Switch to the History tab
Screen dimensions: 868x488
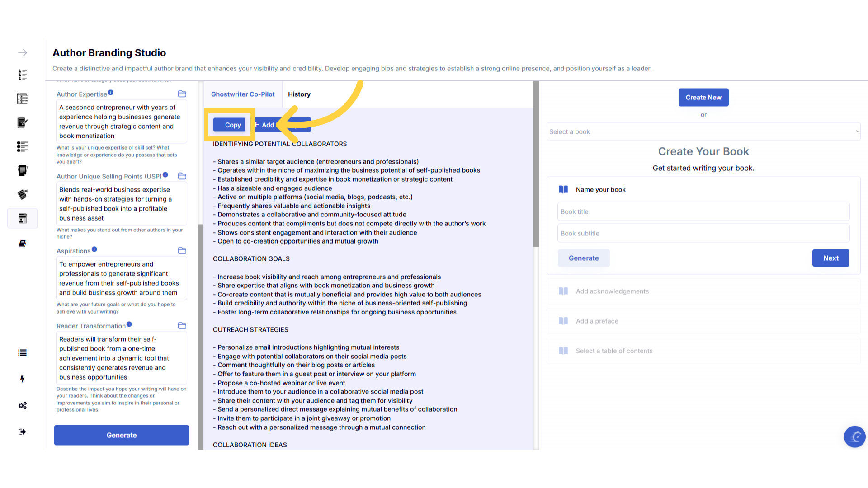pyautogui.click(x=299, y=94)
